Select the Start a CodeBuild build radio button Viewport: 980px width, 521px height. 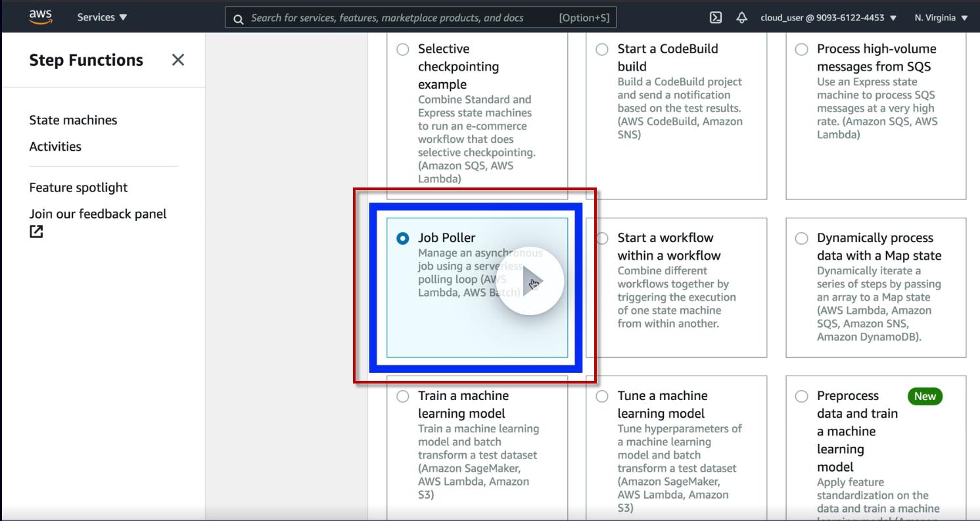(602, 49)
